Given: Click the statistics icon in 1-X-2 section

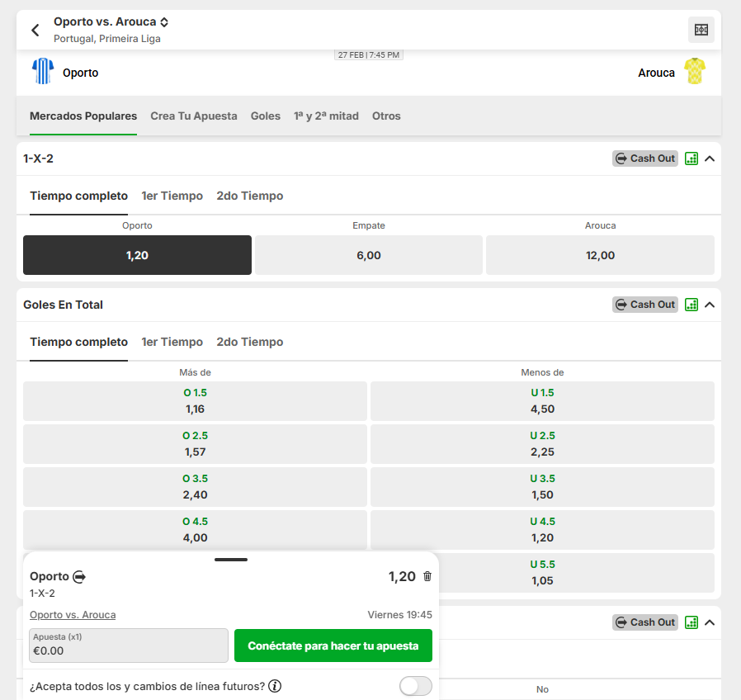Looking at the screenshot, I should [x=691, y=158].
